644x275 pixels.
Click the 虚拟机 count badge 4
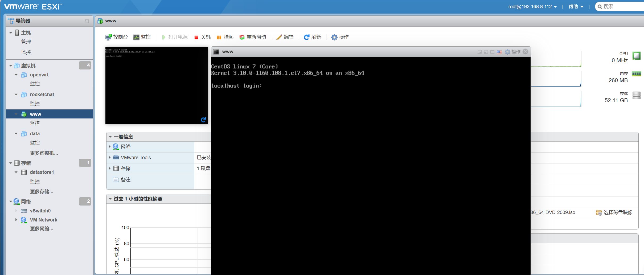pos(85,65)
